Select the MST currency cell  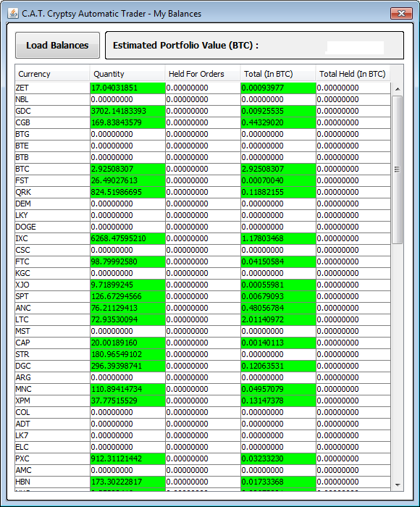[x=52, y=332]
